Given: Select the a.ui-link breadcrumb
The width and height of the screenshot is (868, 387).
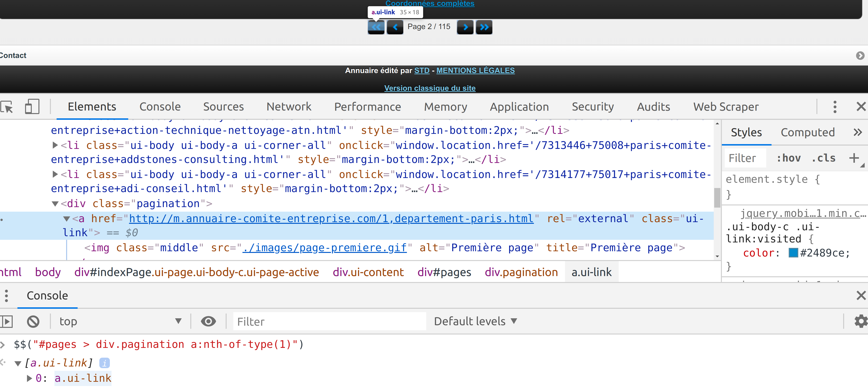Looking at the screenshot, I should (x=591, y=272).
